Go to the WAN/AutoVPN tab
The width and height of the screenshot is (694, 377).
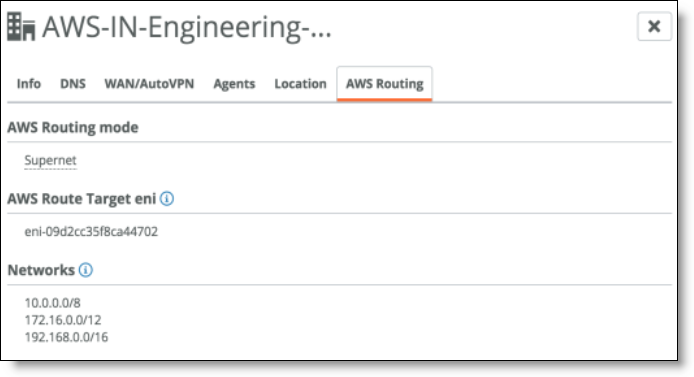coord(149,84)
